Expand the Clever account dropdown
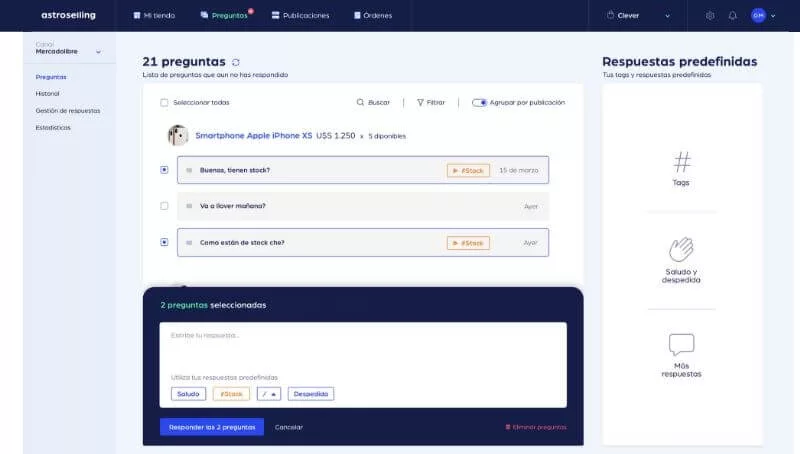The image size is (800, 454). [638, 16]
